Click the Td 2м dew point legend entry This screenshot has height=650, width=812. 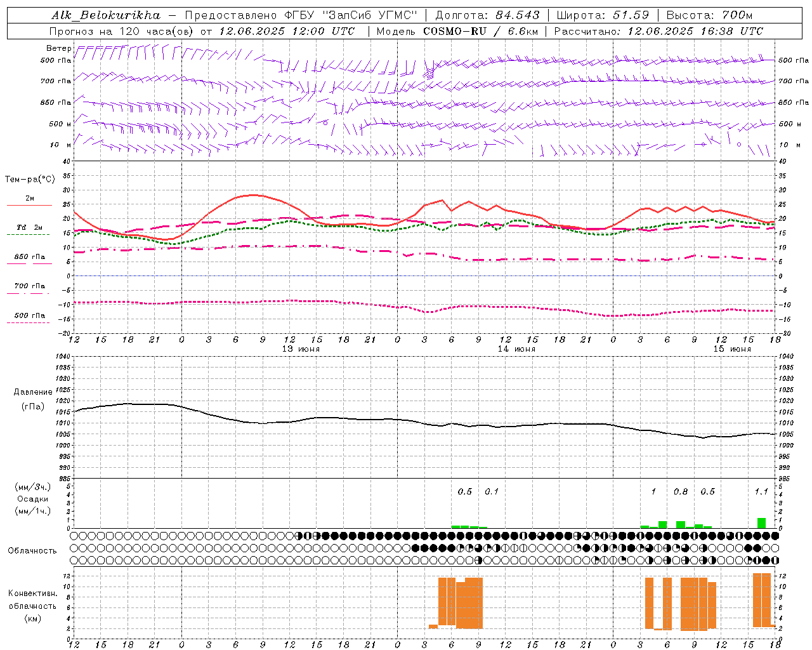30,227
